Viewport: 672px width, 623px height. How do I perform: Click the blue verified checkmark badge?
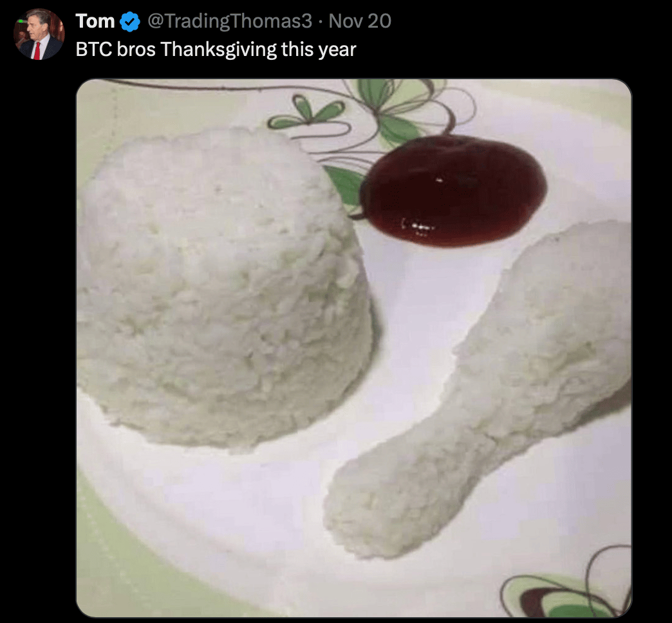[130, 21]
